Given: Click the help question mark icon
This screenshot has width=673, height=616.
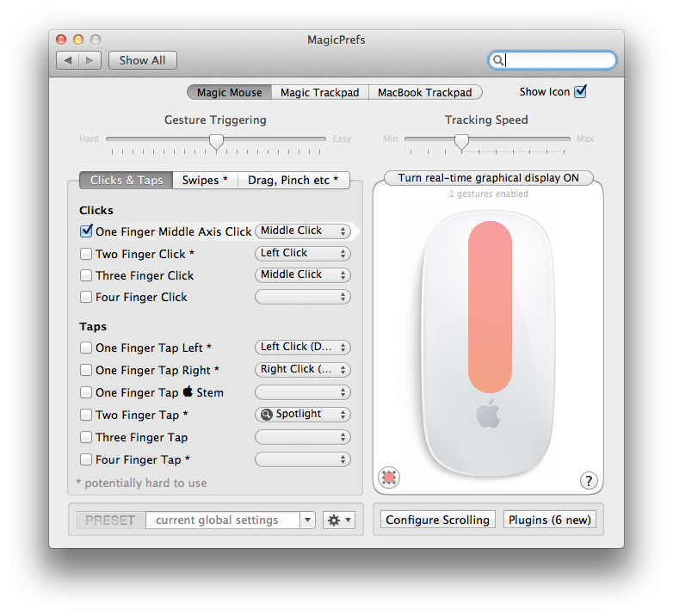Looking at the screenshot, I should (589, 481).
